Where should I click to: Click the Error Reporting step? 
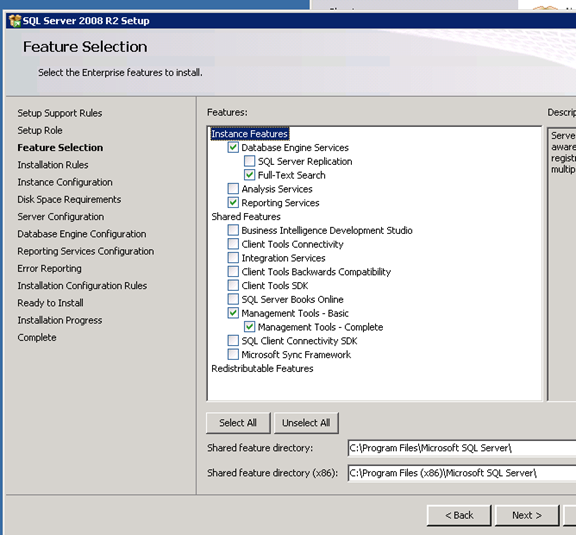coord(50,269)
